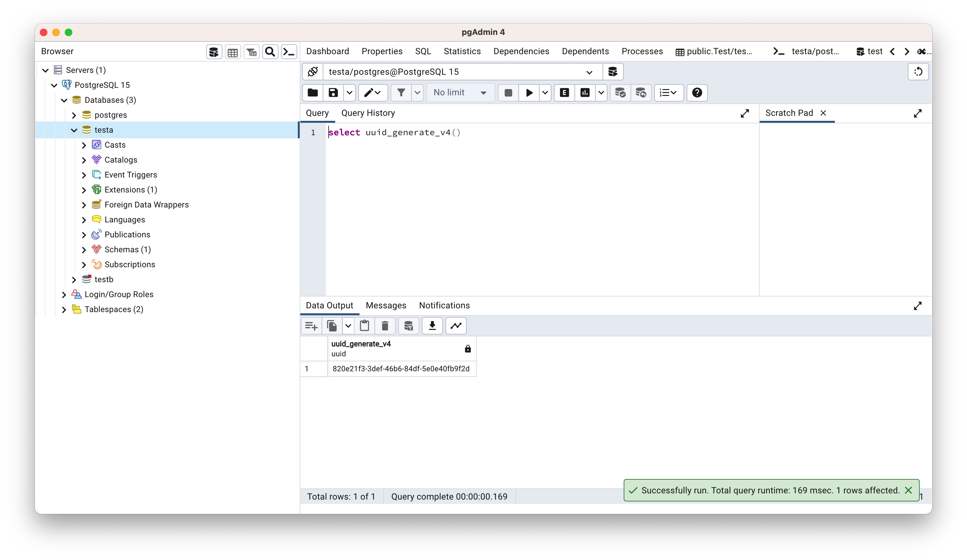Click the Save File icon
Image resolution: width=967 pixels, height=560 pixels.
[333, 93]
